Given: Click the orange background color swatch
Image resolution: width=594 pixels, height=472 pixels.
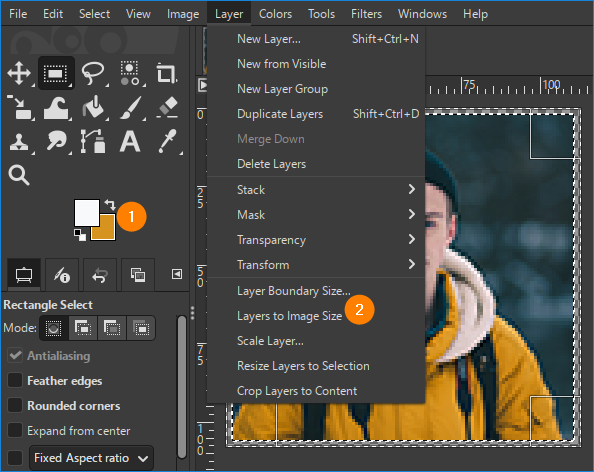Looking at the screenshot, I should tap(107, 232).
